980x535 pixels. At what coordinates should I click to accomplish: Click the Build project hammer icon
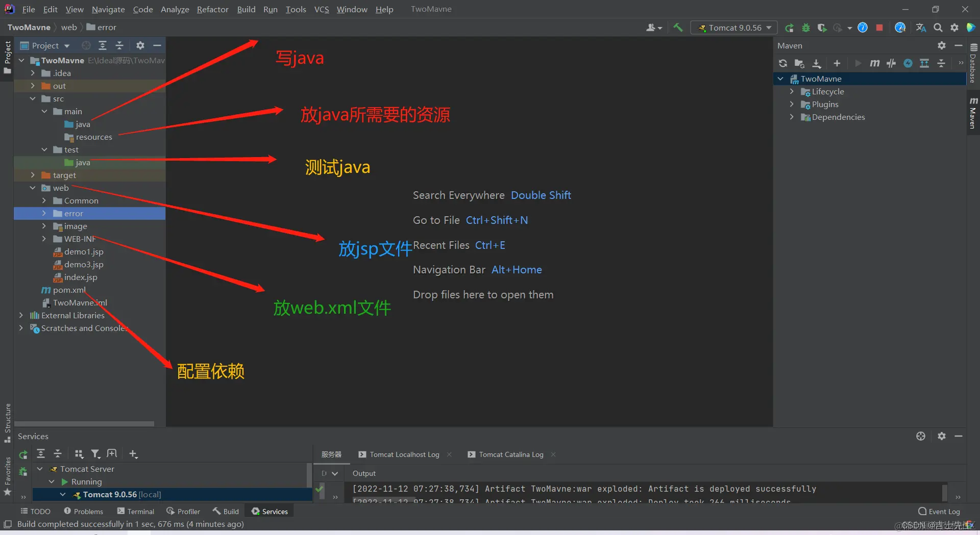[x=678, y=28]
